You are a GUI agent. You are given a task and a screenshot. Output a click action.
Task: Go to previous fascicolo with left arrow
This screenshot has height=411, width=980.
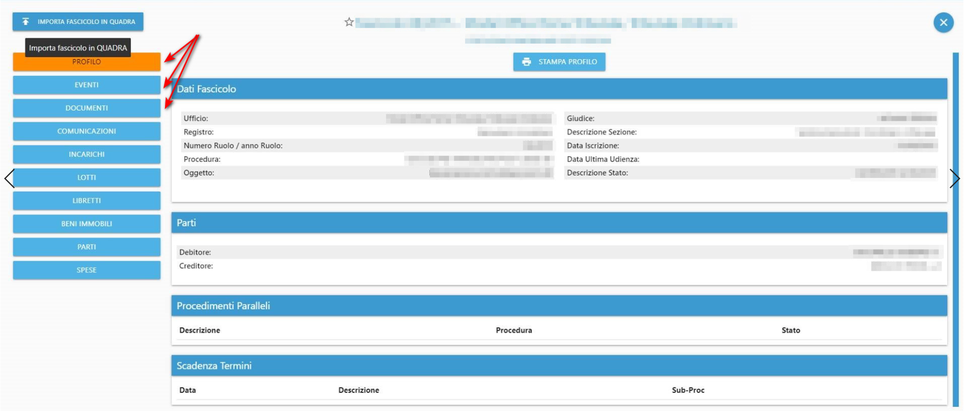click(x=9, y=178)
